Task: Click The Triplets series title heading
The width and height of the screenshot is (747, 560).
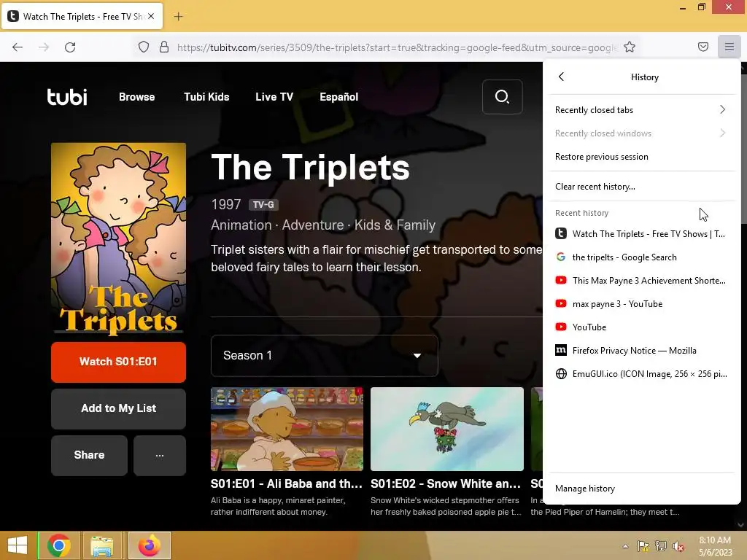Action: pyautogui.click(x=310, y=167)
